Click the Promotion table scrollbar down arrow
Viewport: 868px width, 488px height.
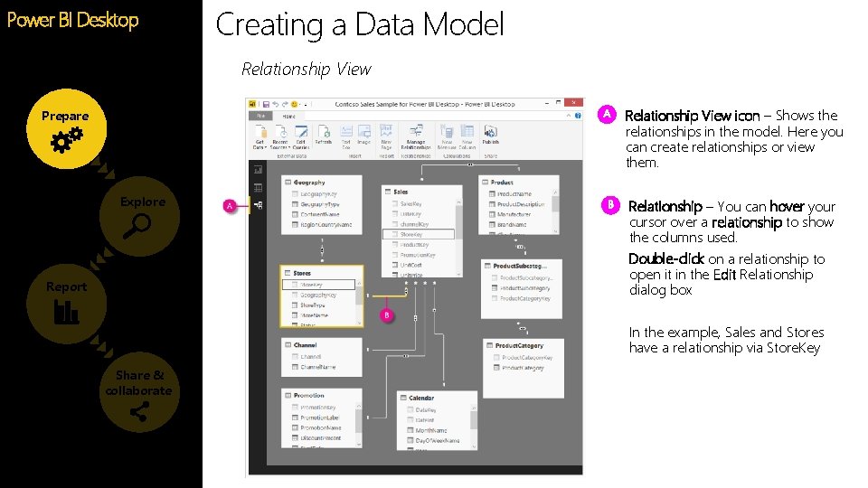[359, 445]
